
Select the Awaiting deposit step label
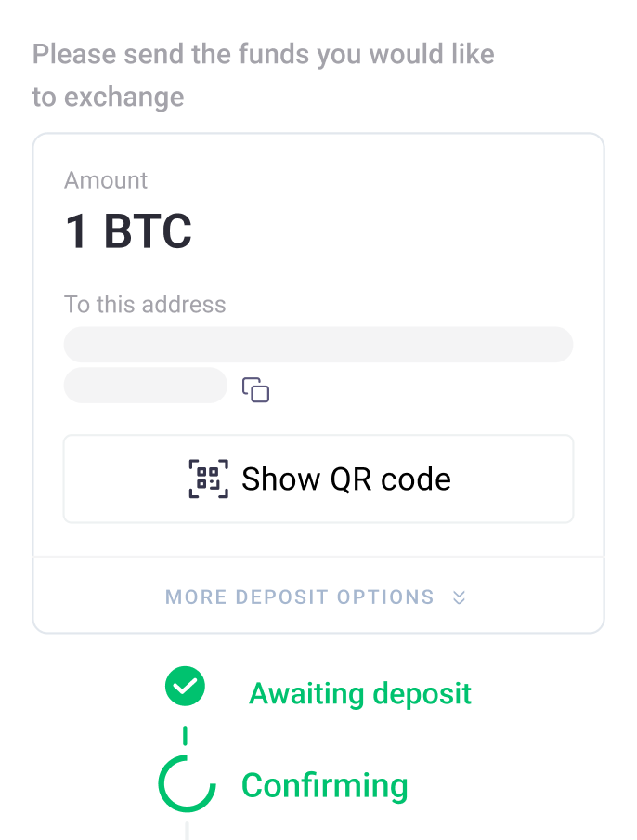(x=361, y=693)
